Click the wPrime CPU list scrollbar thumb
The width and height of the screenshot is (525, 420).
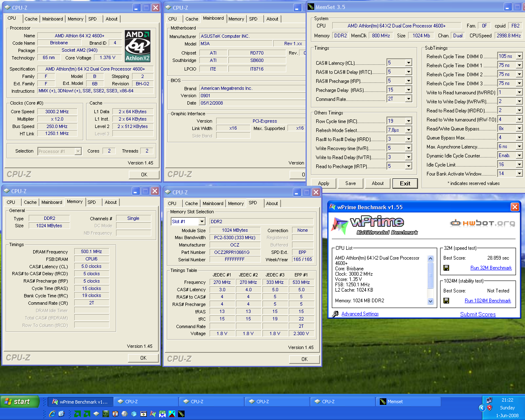click(x=430, y=275)
